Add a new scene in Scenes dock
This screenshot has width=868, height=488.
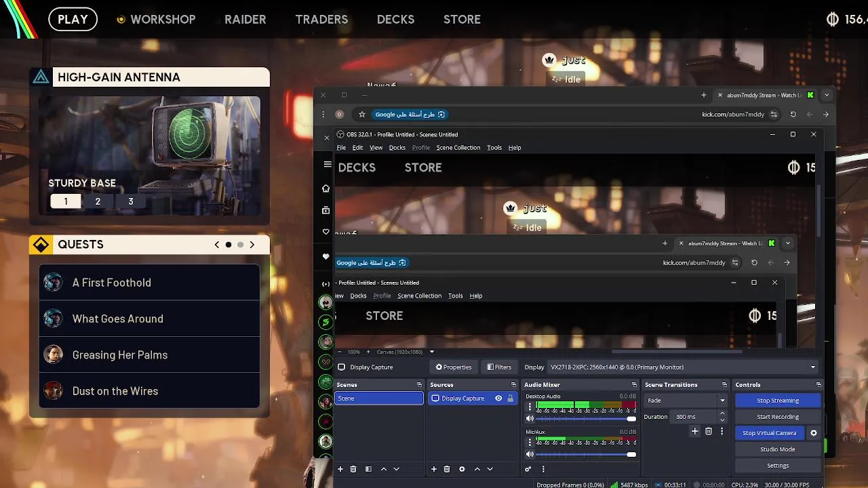(x=340, y=469)
